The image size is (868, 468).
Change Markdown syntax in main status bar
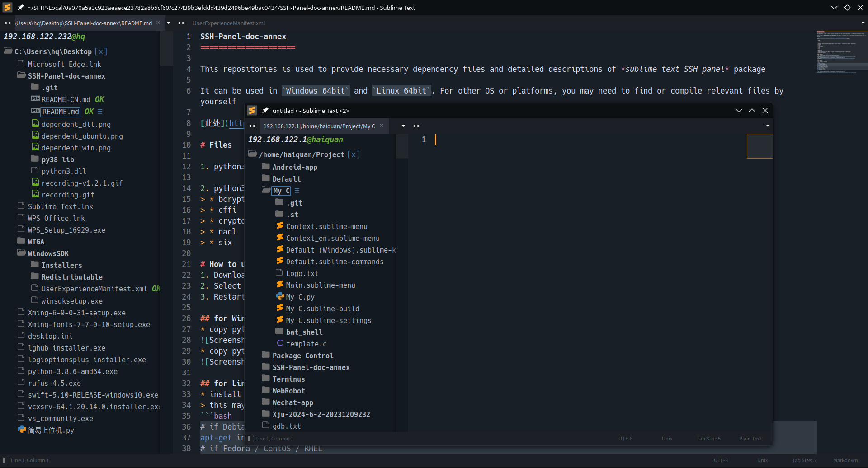845,460
